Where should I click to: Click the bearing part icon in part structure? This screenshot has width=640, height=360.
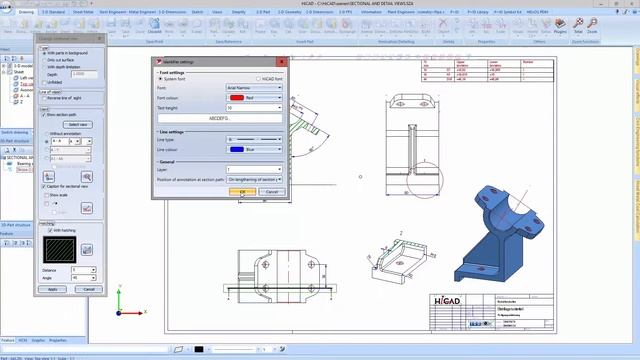click(x=10, y=163)
